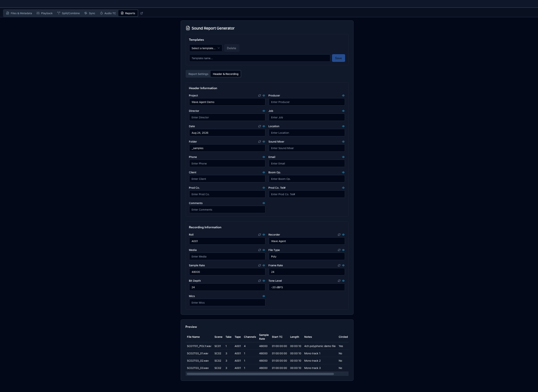Click the Template name input field
Screen dimensions: 538x392
260,58
